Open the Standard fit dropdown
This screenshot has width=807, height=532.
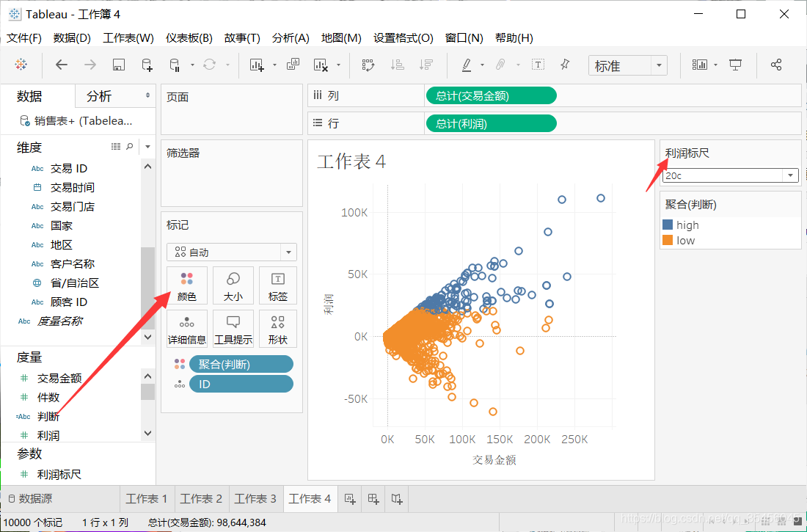(x=628, y=65)
